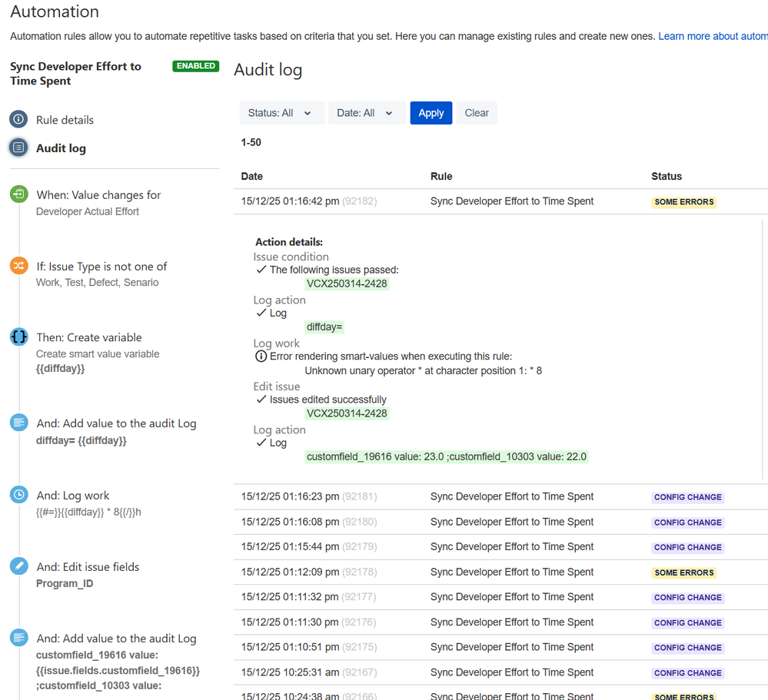
Task: Expand audit log entry 92180
Action: (500, 522)
